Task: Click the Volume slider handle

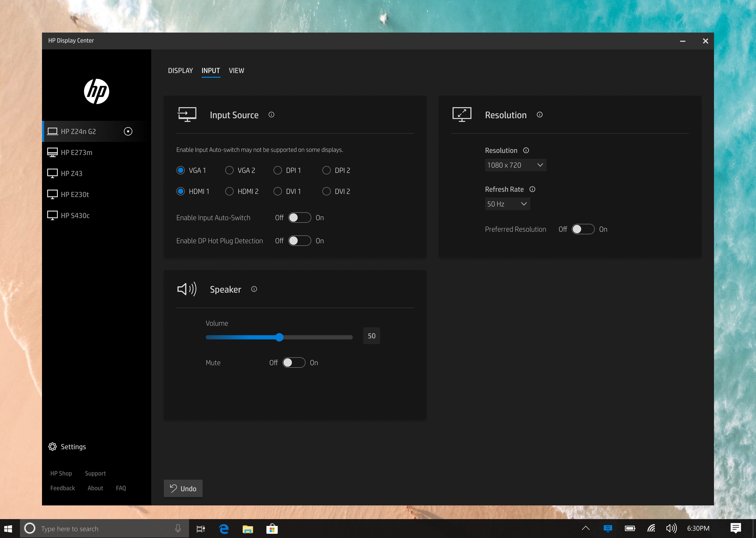Action: tap(279, 337)
